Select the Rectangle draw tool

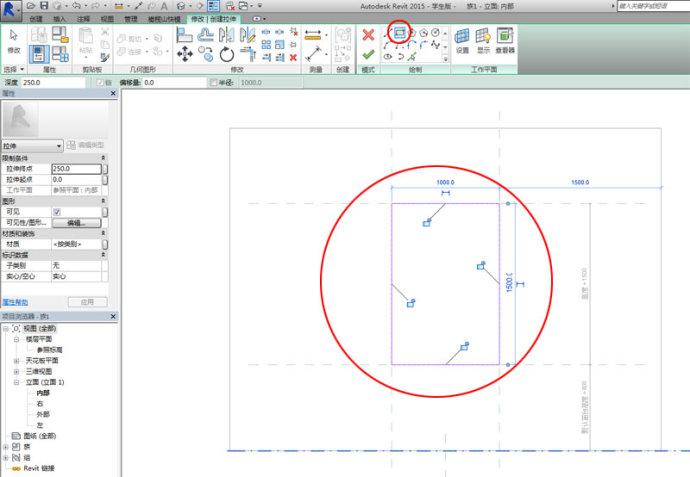pyautogui.click(x=399, y=33)
